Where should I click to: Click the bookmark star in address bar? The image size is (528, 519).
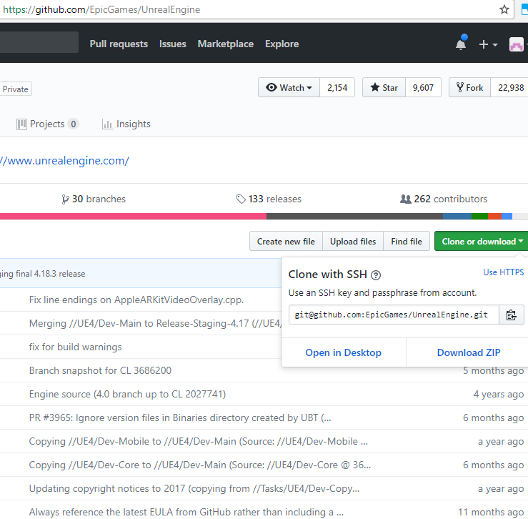click(x=504, y=10)
